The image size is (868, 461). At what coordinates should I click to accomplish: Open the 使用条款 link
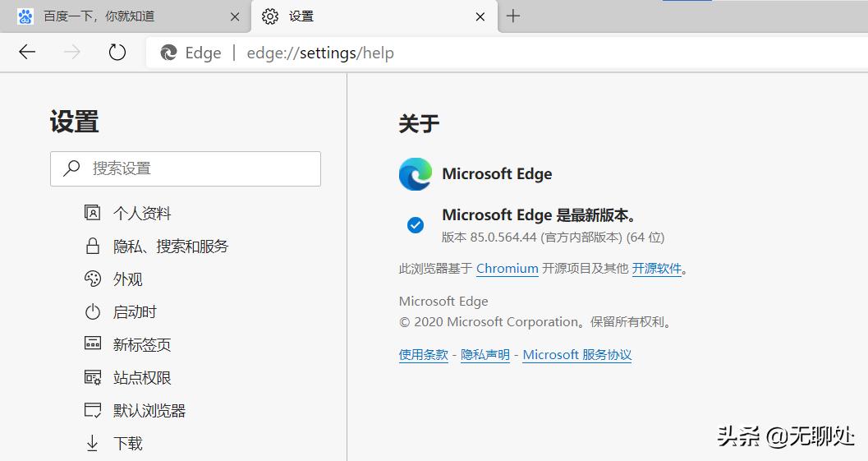click(424, 355)
